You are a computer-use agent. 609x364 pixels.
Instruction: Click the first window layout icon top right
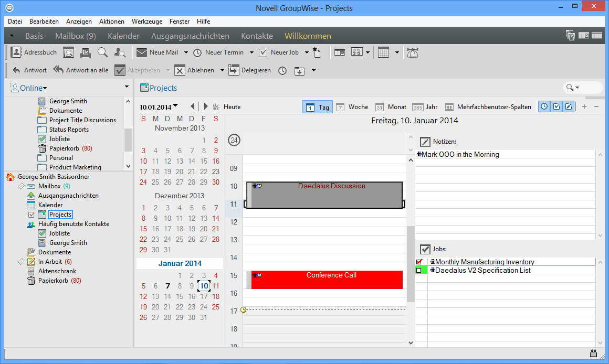tap(570, 36)
